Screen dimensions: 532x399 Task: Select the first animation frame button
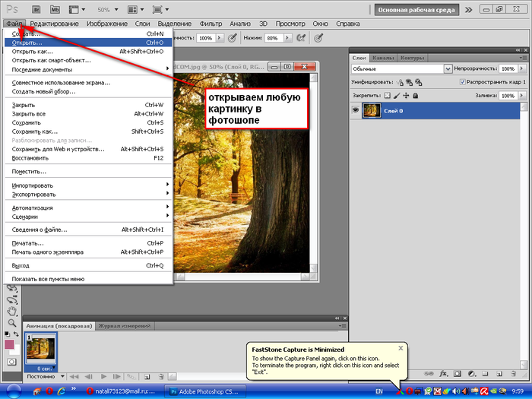point(74,377)
